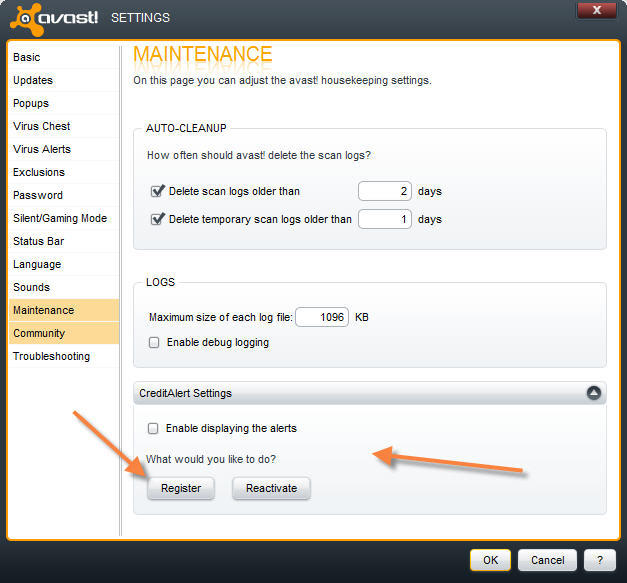The image size is (627, 583).
Task: Open help with the question mark button
Action: (599, 560)
